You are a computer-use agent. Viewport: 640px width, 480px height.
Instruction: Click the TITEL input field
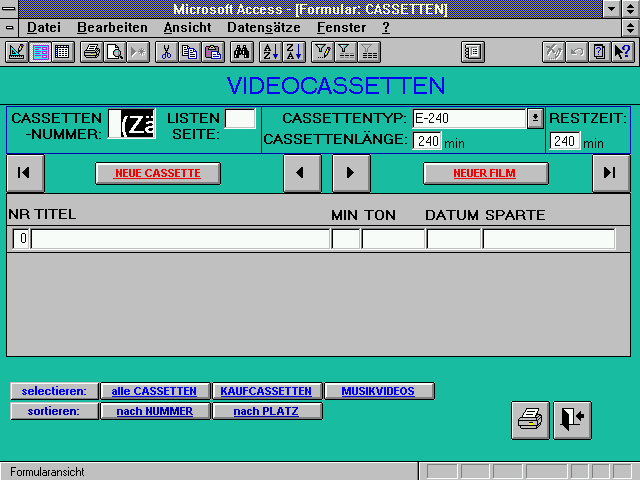[x=180, y=238]
